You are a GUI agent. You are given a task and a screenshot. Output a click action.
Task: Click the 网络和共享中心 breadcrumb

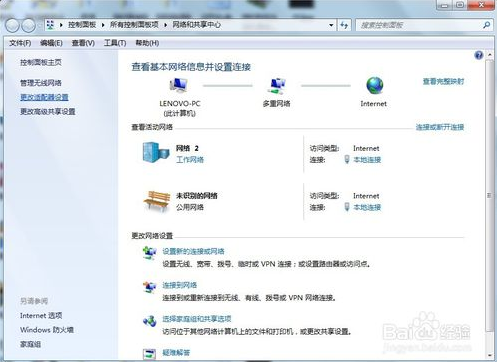pos(197,25)
